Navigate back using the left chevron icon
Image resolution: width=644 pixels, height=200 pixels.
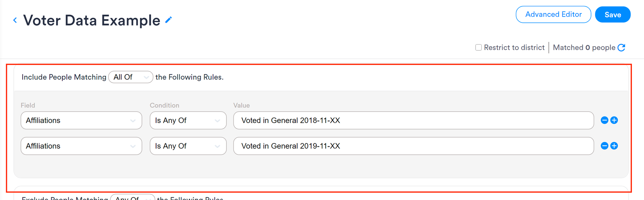pos(15,20)
